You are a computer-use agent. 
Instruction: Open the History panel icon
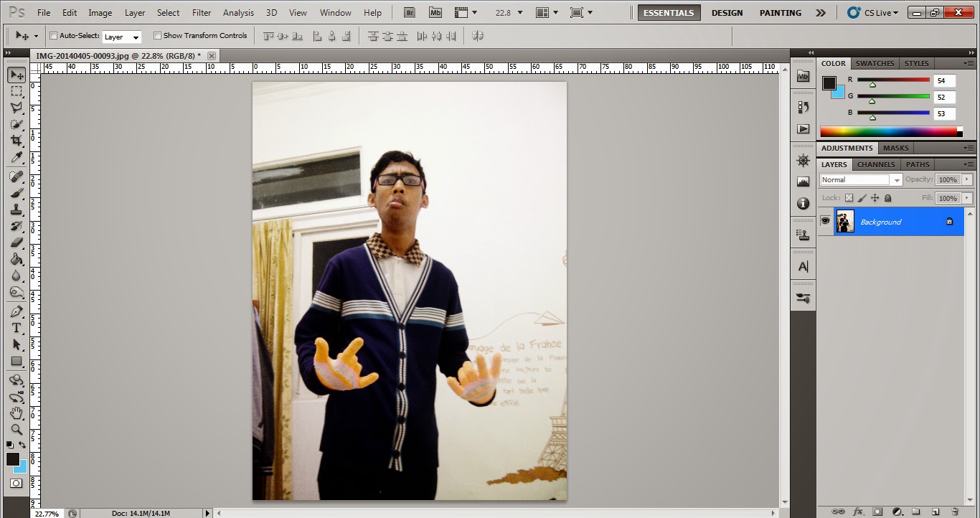[803, 107]
